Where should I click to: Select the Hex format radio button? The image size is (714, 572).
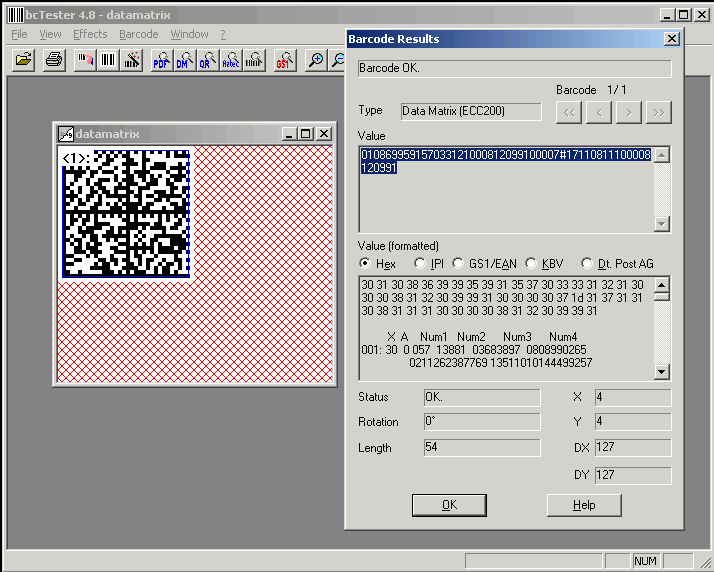click(365, 263)
